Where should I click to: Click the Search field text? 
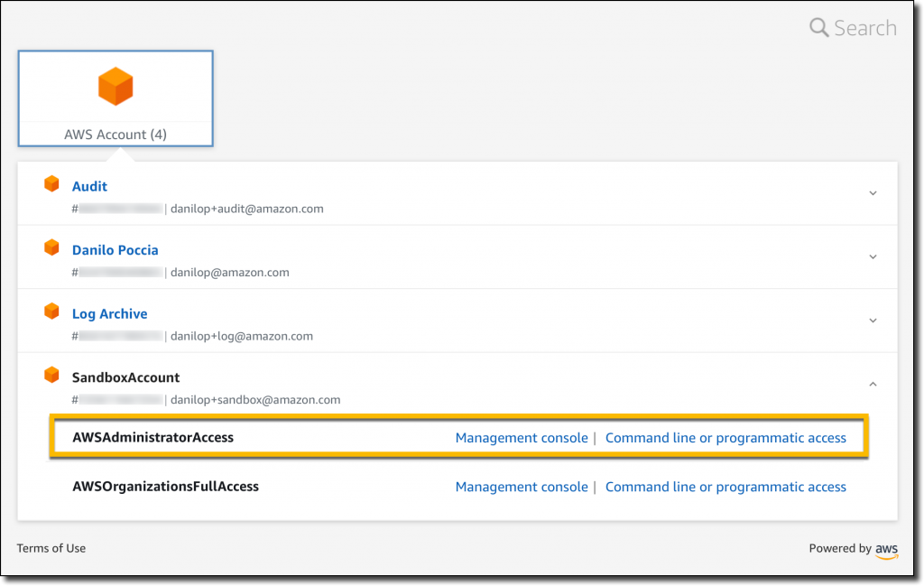point(865,28)
